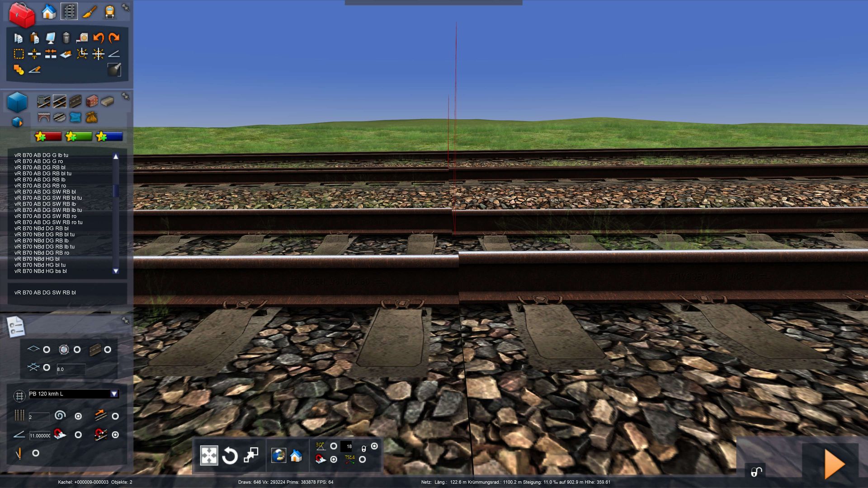Select the yellow train tool
Image resolution: width=868 pixels, height=488 pixels.
click(110, 12)
